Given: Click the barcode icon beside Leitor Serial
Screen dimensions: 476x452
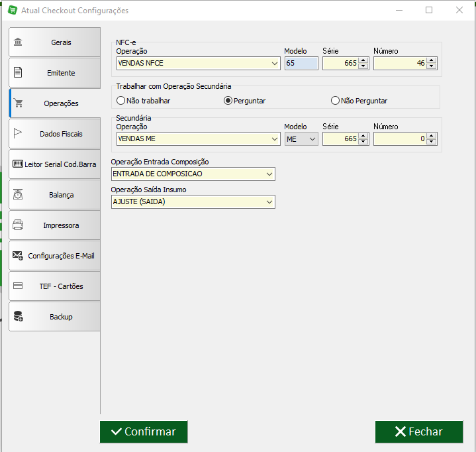Looking at the screenshot, I should (x=18, y=164).
